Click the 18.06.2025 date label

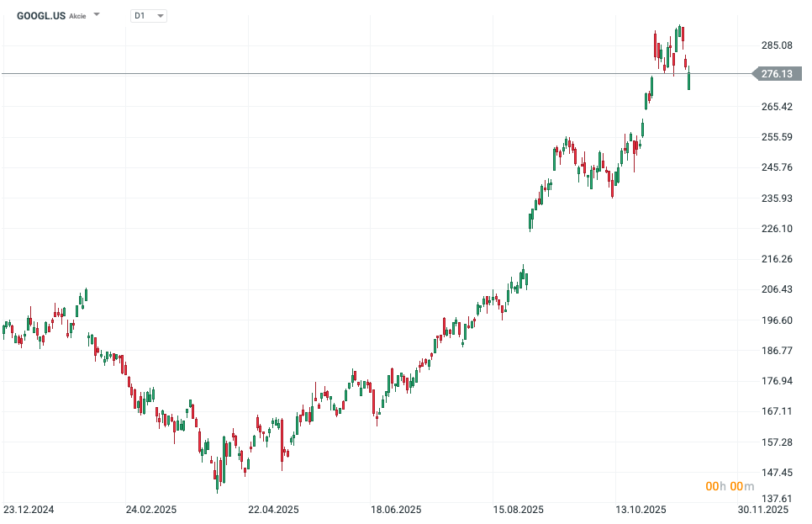click(397, 510)
